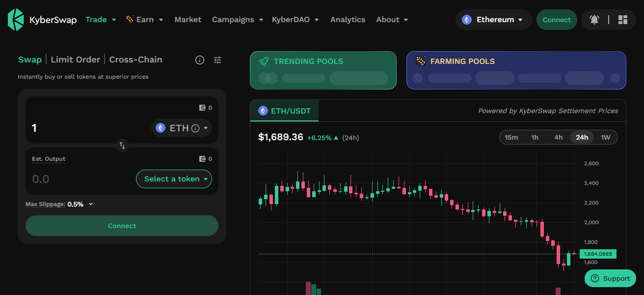644x295 pixels.
Task: Click the 2,000 price axis label
Action: (x=591, y=222)
